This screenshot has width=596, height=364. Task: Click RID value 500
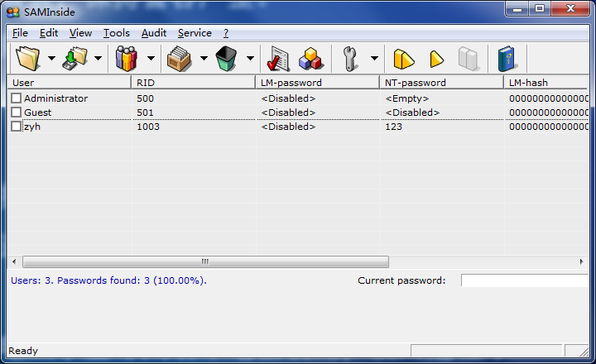click(x=145, y=98)
